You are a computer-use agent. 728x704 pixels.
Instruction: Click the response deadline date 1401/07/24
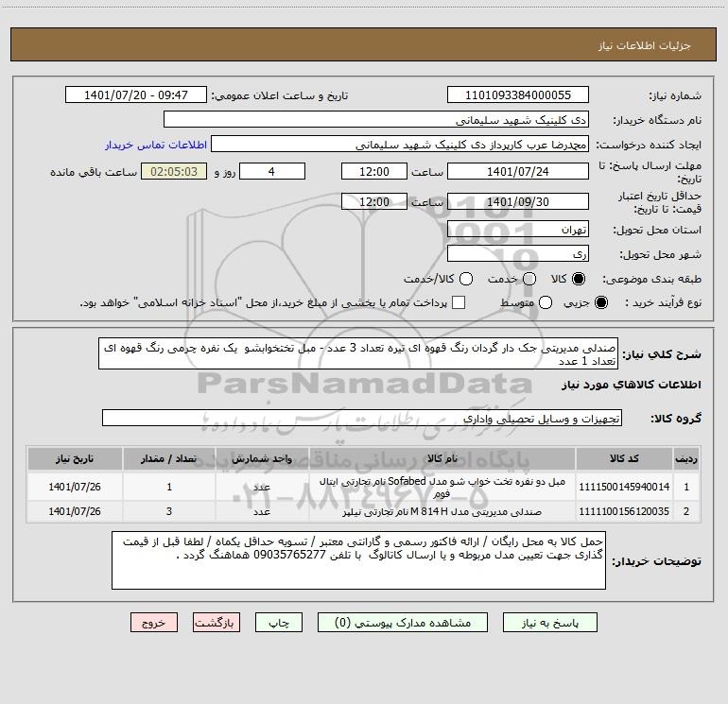click(518, 171)
